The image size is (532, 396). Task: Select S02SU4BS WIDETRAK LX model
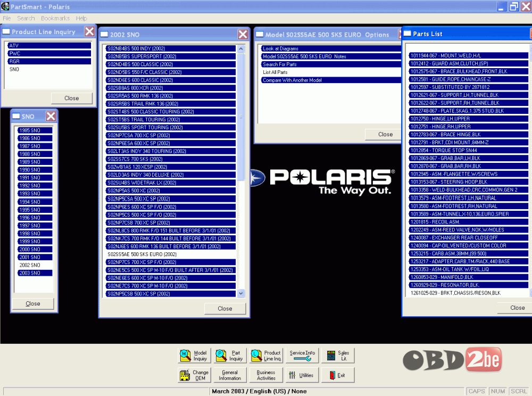tap(171, 183)
